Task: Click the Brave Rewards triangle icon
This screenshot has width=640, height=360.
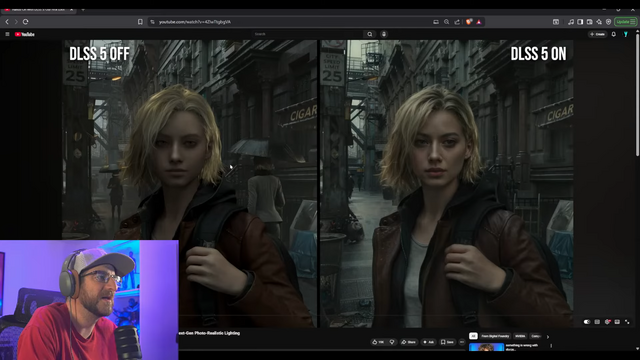Action: pyautogui.click(x=478, y=22)
